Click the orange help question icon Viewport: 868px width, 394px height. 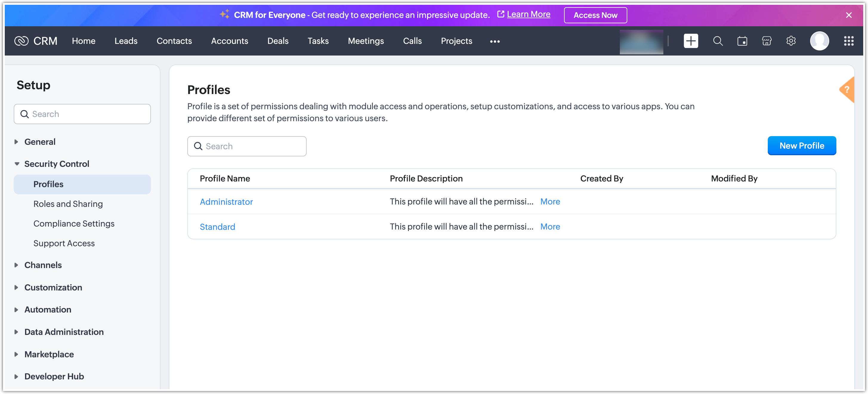[x=847, y=90]
